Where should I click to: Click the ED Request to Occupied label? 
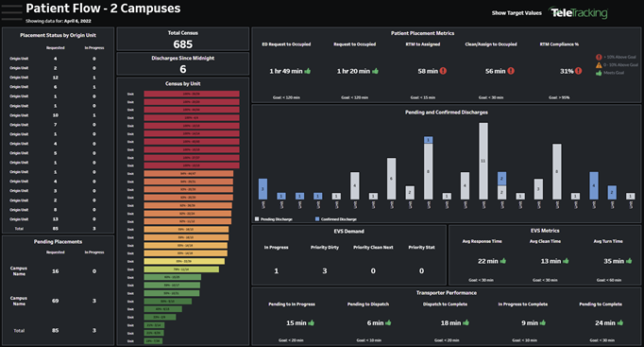point(286,44)
